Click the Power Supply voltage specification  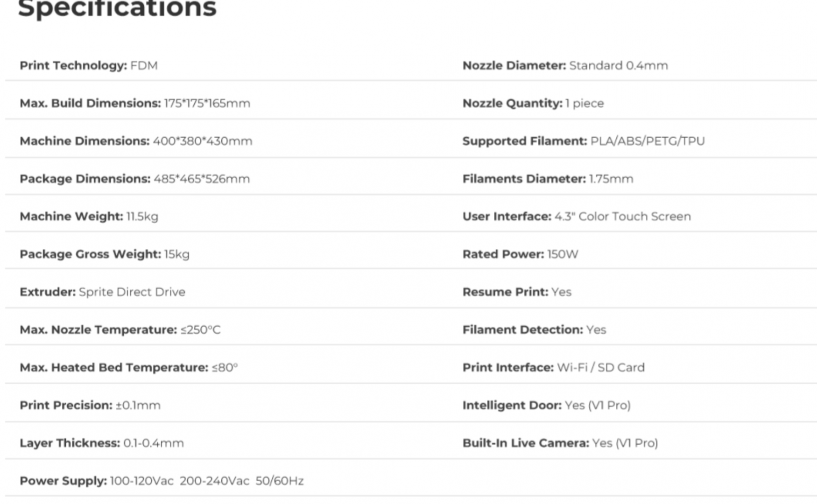click(x=162, y=481)
